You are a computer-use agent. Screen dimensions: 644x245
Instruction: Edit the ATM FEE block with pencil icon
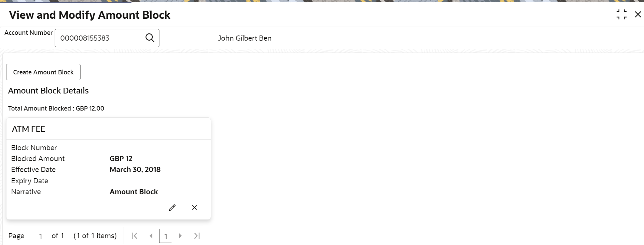tap(172, 207)
